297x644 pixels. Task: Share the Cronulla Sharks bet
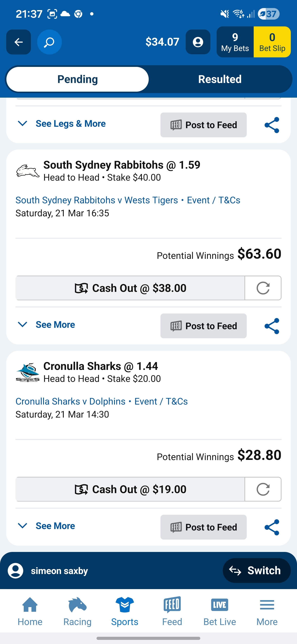[x=271, y=527]
